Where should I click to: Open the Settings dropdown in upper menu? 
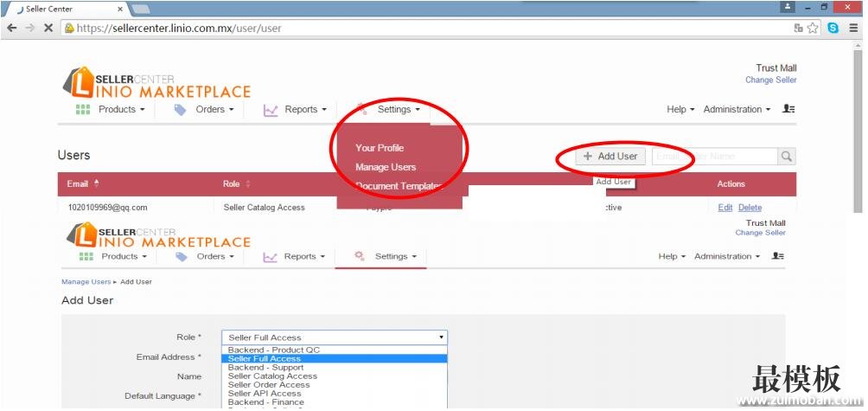tap(399, 109)
